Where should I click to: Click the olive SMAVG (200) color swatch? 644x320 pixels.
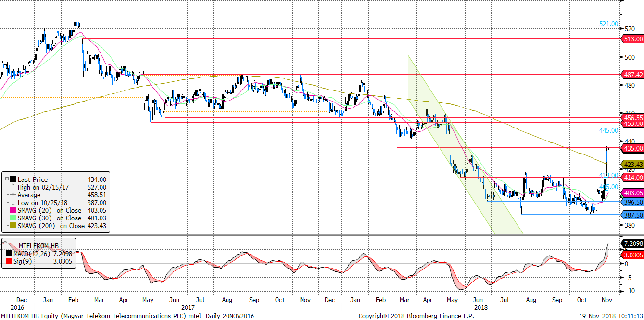coord(13,226)
